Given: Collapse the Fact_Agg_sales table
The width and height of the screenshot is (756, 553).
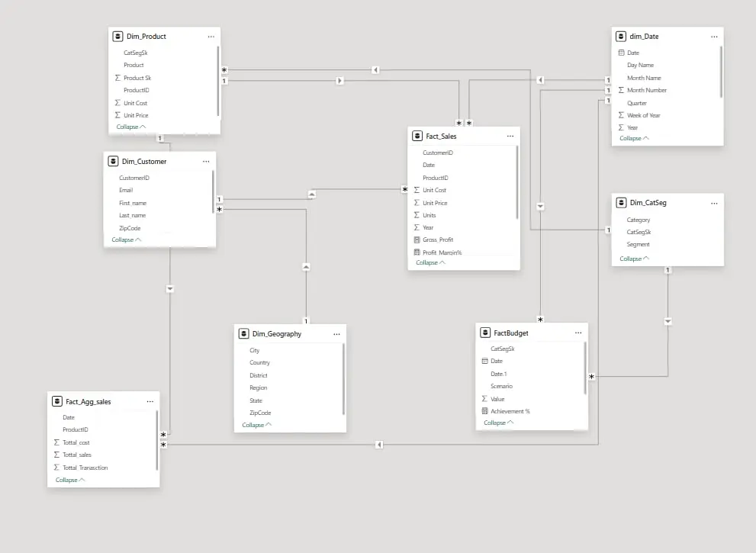Looking at the screenshot, I should 70,481.
